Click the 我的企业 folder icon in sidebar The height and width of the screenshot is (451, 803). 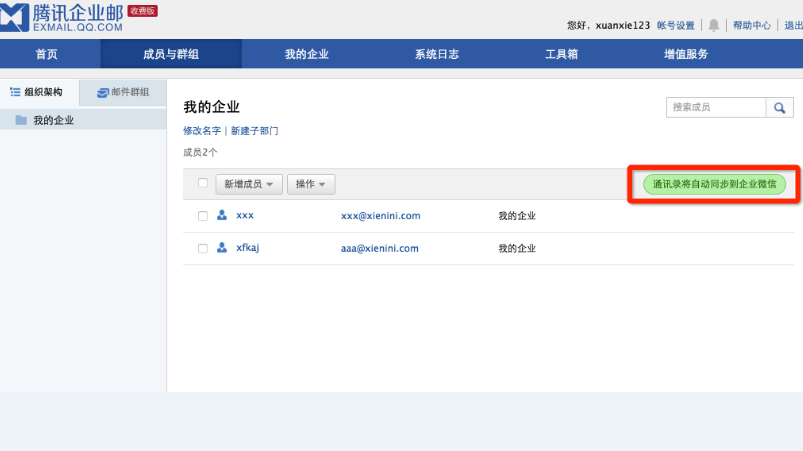20,120
